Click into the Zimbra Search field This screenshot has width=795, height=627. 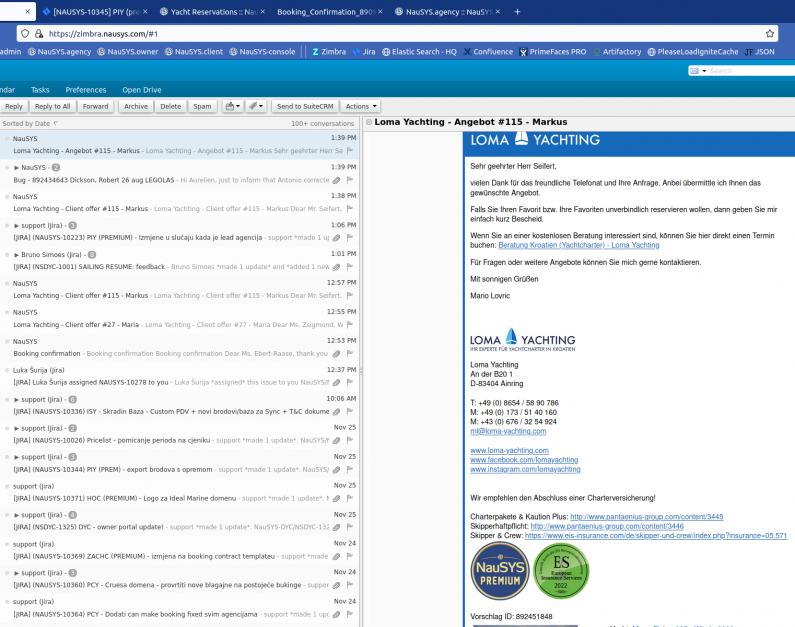751,71
